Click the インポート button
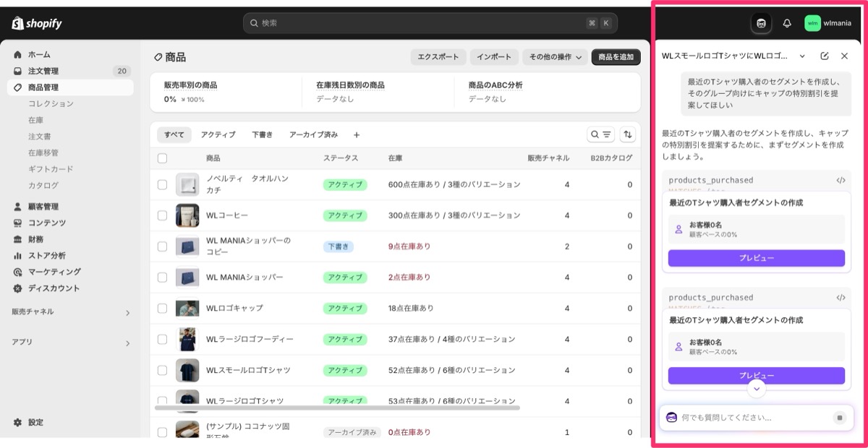 [494, 57]
